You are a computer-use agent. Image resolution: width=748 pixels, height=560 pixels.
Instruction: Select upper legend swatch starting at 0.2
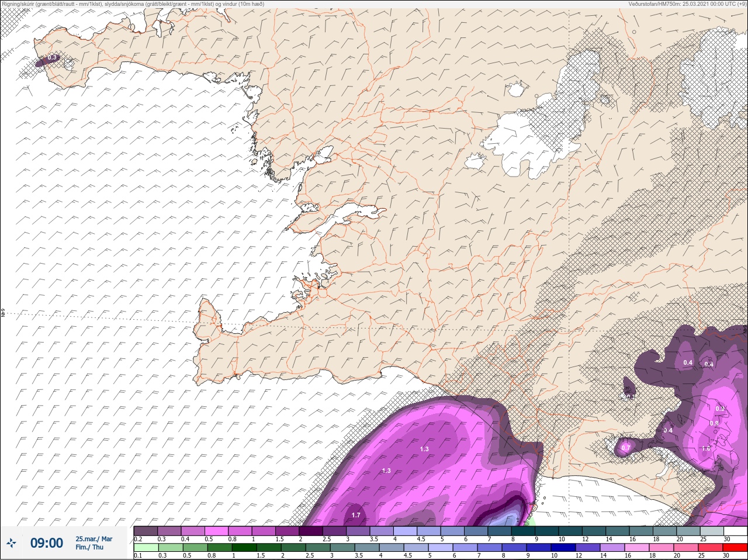[146, 531]
